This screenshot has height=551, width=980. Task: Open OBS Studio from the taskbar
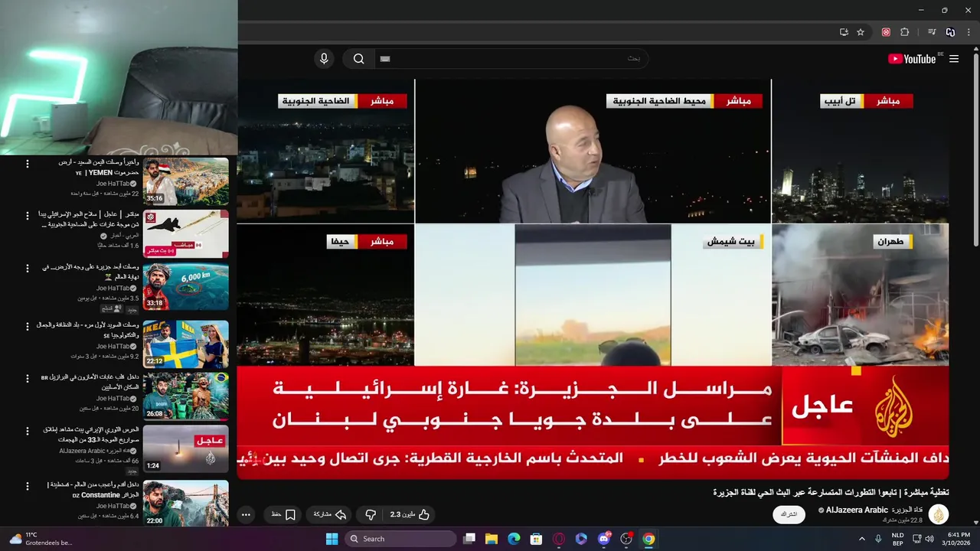pos(626,539)
